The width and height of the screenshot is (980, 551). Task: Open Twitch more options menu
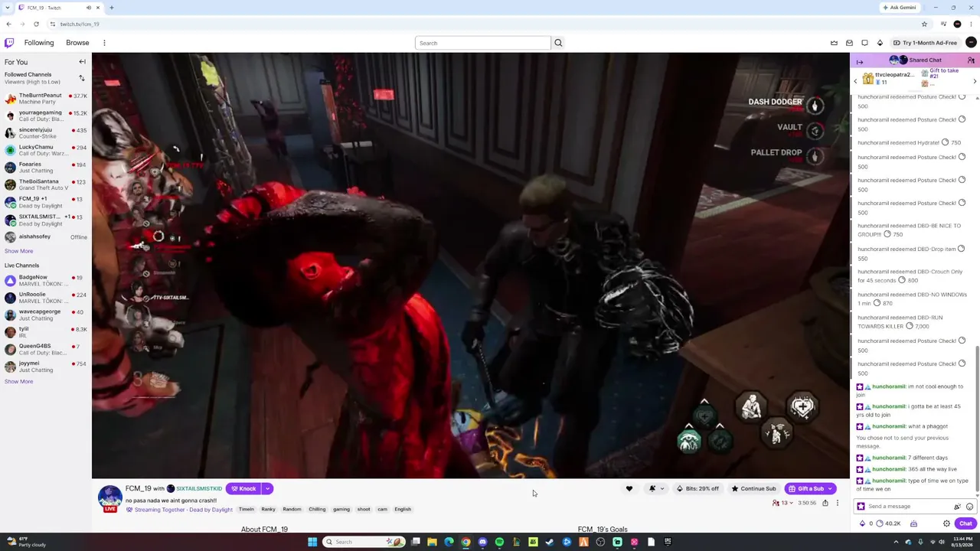coord(104,43)
